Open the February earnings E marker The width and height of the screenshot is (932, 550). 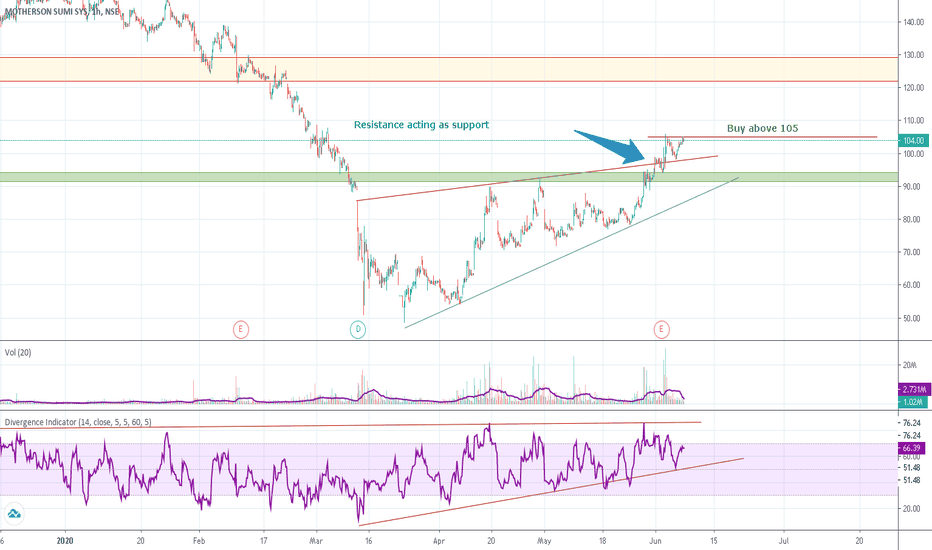pyautogui.click(x=241, y=329)
